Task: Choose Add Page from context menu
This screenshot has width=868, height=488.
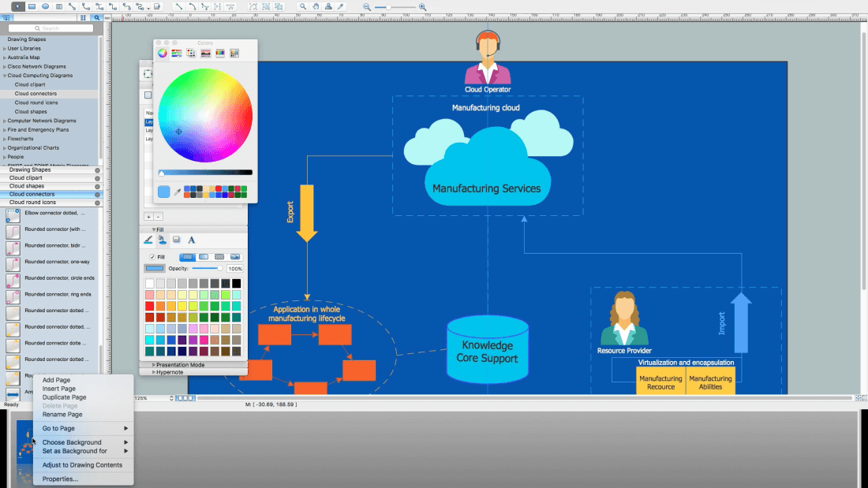Action: tap(56, 380)
